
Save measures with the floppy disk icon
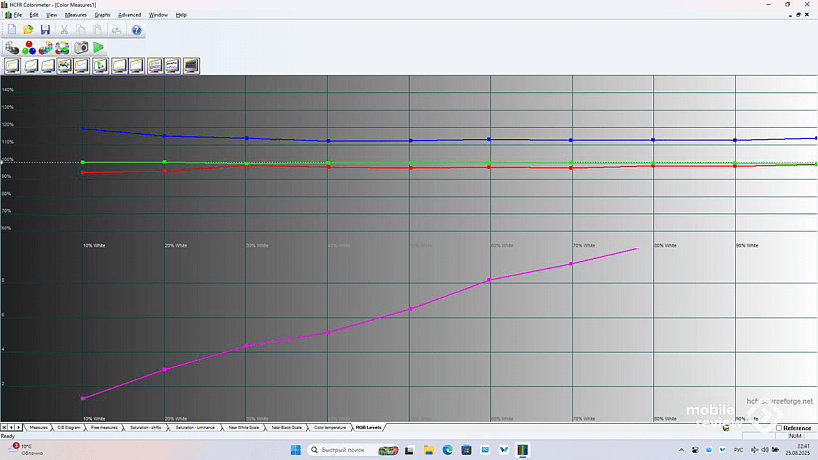point(45,30)
